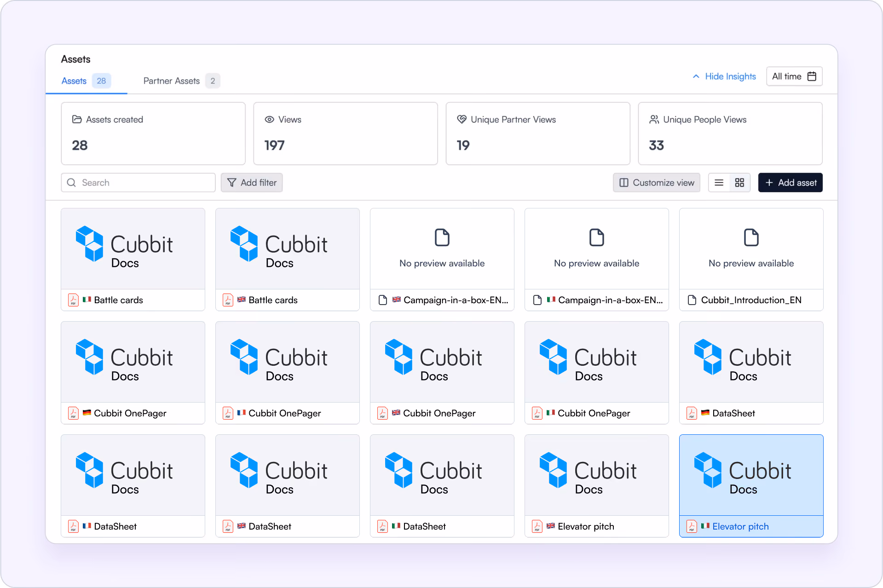Viewport: 883px width, 588px height.
Task: Click the handshake heart icon beside Unique Partner Views
Action: 462,120
